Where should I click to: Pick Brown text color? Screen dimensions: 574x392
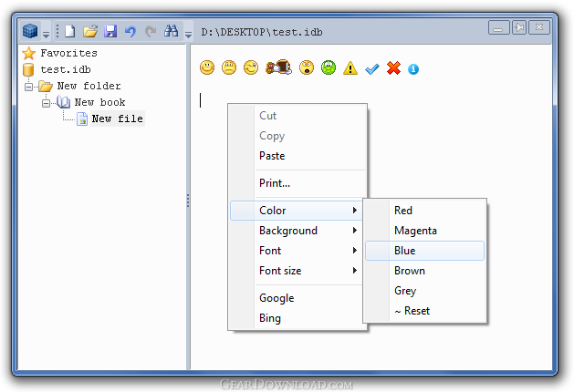tap(424, 271)
